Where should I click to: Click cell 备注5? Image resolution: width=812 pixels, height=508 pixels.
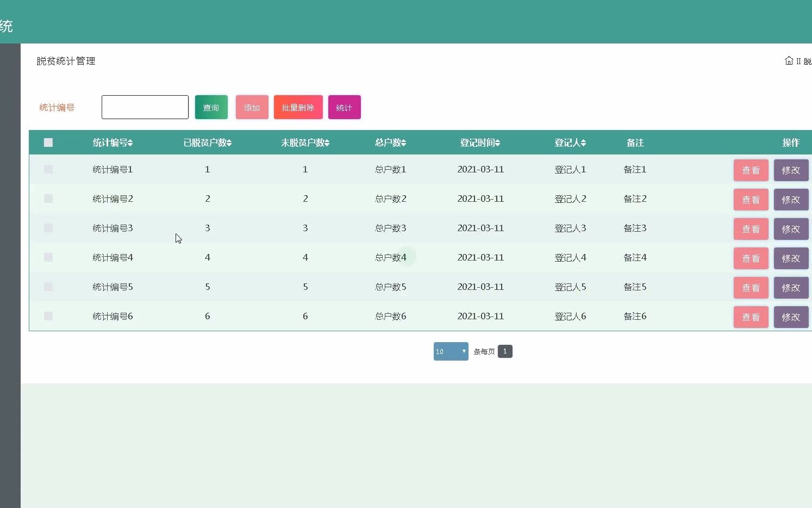click(x=635, y=287)
